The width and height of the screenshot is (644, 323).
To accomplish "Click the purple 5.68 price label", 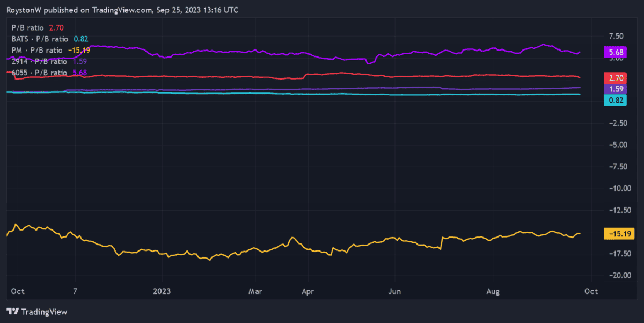I will pos(615,53).
